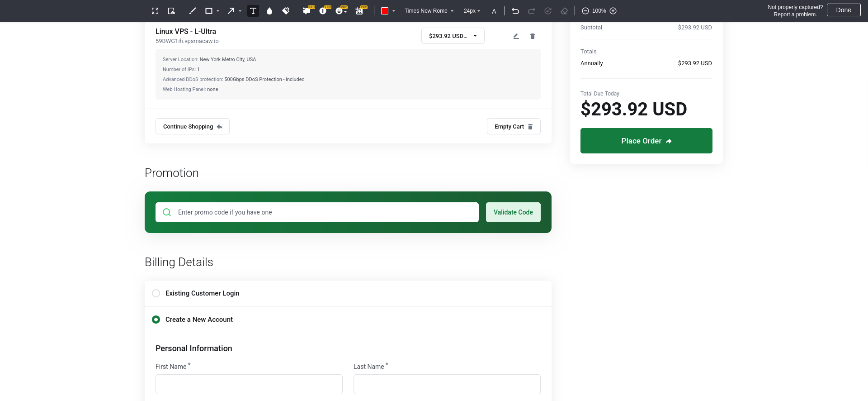Viewport: 868px width, 401px height.
Task: Click the 100% zoom level
Action: (x=599, y=11)
